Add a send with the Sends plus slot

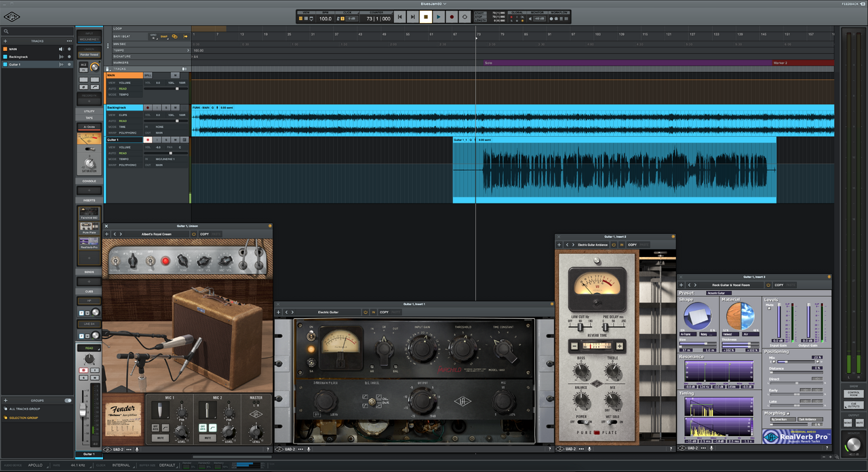point(89,281)
